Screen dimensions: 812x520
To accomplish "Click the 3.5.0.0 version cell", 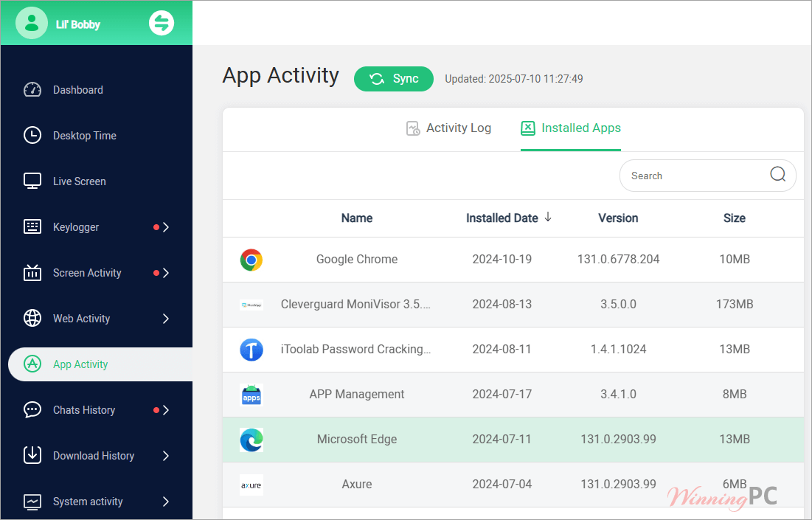I will pyautogui.click(x=618, y=304).
